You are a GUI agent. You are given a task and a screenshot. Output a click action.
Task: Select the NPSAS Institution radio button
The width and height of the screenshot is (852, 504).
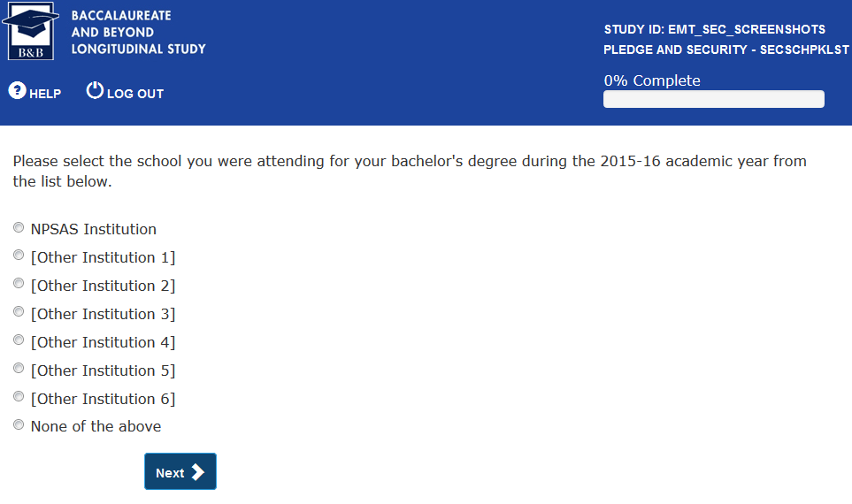[19, 228]
